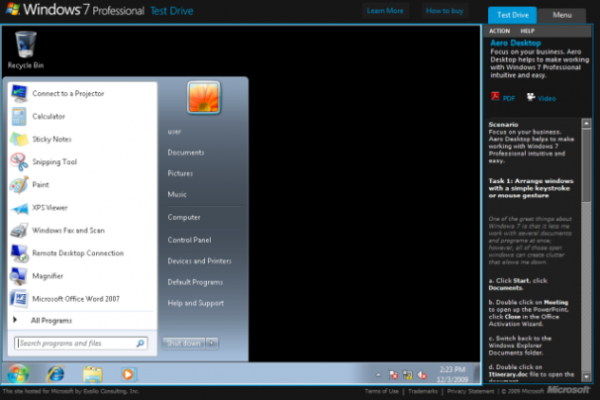Image resolution: width=600 pixels, height=400 pixels.
Task: Click the Learn More link
Action: click(x=385, y=11)
